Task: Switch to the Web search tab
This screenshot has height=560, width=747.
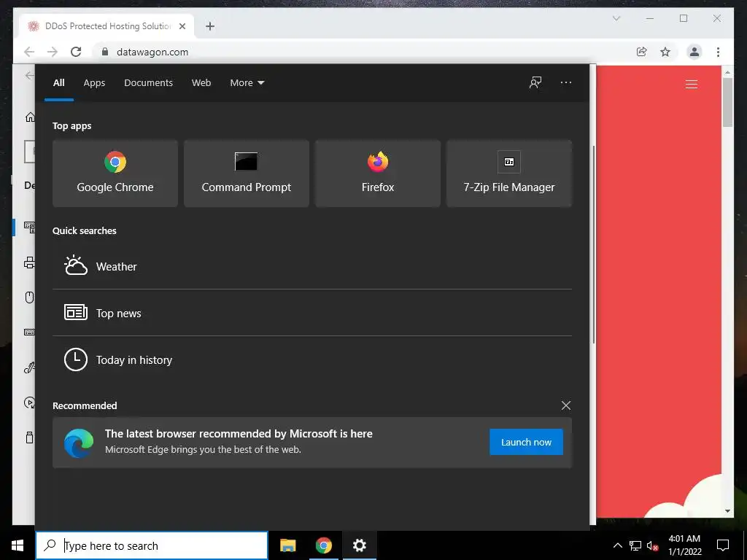Action: 201,83
